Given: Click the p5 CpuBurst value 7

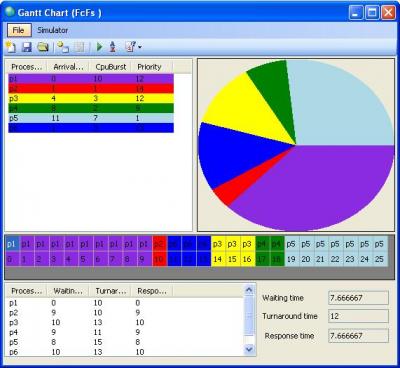Looking at the screenshot, I should (95, 118).
